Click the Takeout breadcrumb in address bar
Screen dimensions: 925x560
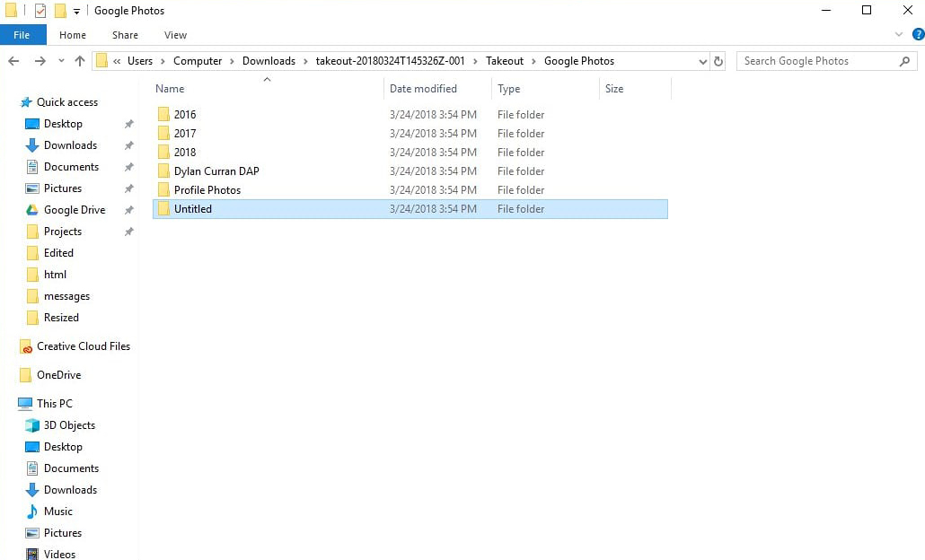(x=505, y=61)
